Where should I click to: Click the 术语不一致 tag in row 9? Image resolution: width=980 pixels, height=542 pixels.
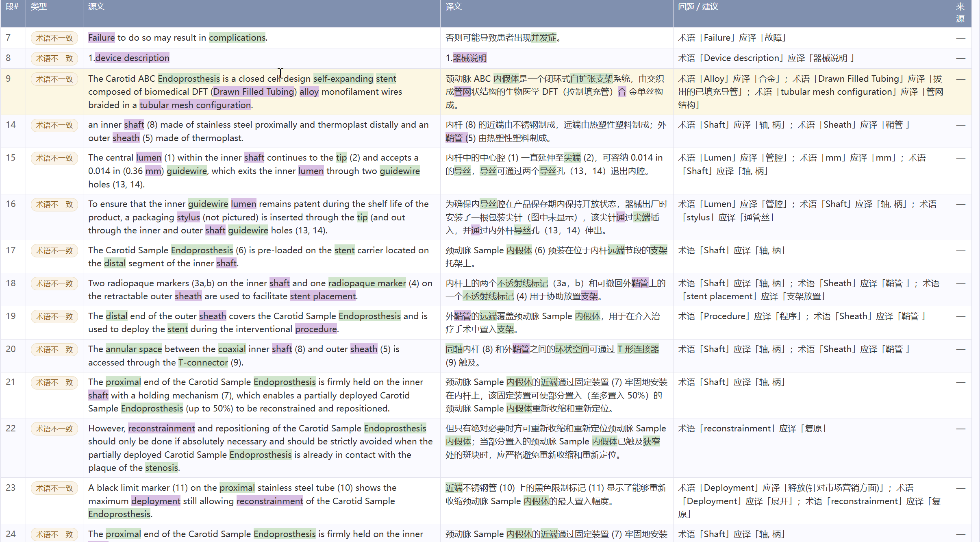click(54, 79)
